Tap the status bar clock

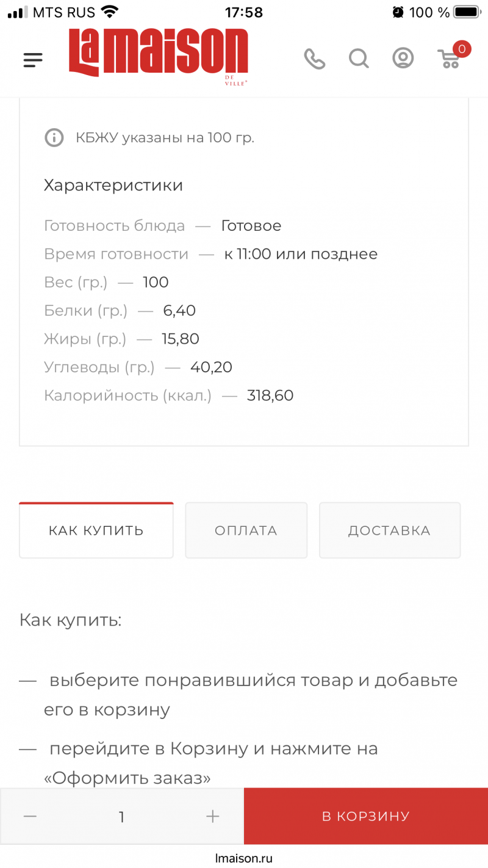244,12
